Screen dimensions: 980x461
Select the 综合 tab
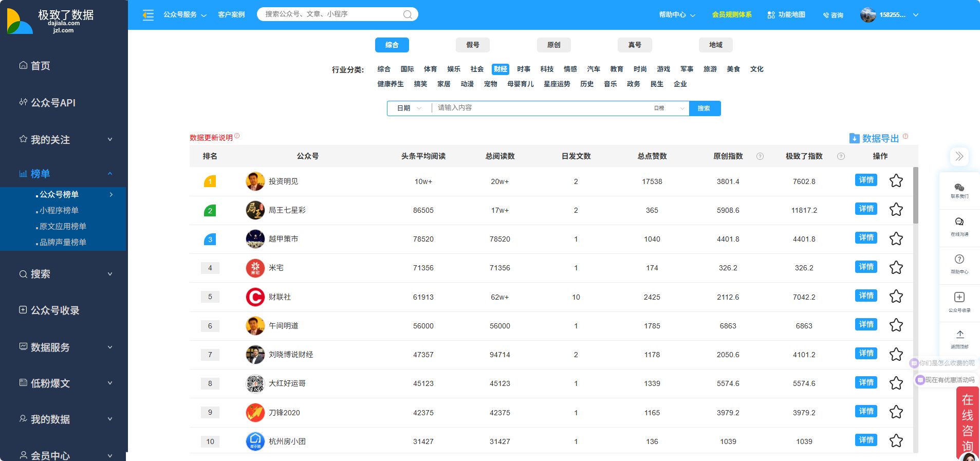(392, 45)
